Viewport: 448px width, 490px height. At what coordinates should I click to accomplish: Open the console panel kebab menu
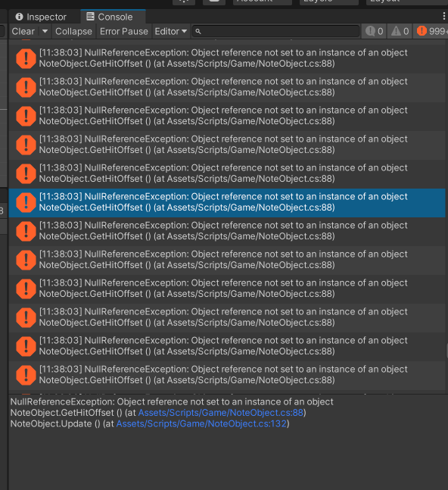tap(443, 16)
